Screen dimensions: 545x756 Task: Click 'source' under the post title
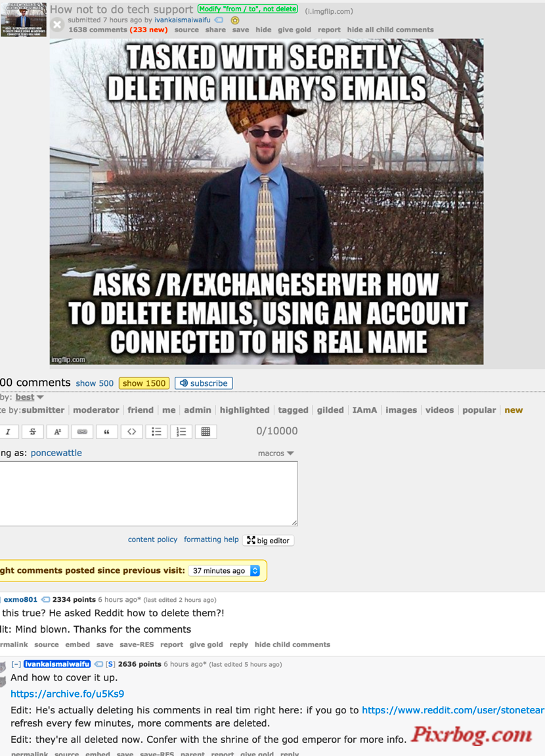(186, 30)
